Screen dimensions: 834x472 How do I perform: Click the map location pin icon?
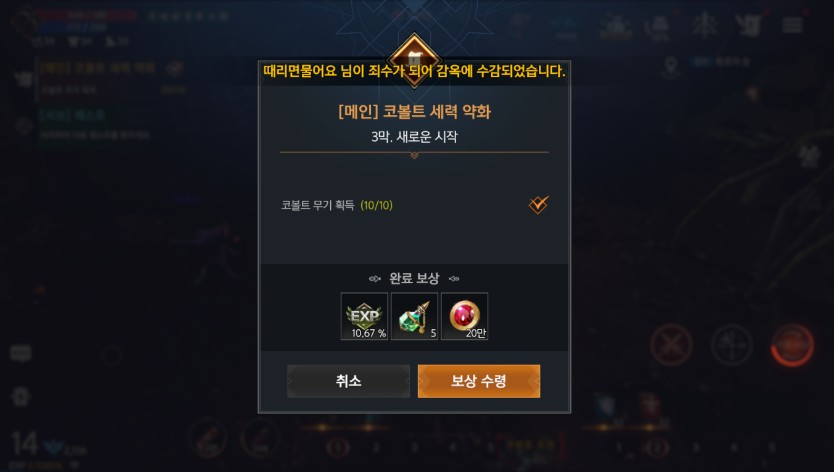[671, 68]
